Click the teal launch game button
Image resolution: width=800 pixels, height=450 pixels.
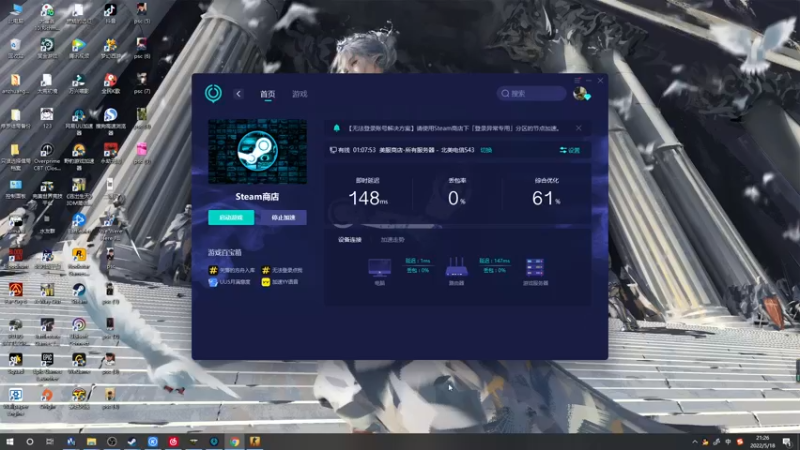pos(231,217)
